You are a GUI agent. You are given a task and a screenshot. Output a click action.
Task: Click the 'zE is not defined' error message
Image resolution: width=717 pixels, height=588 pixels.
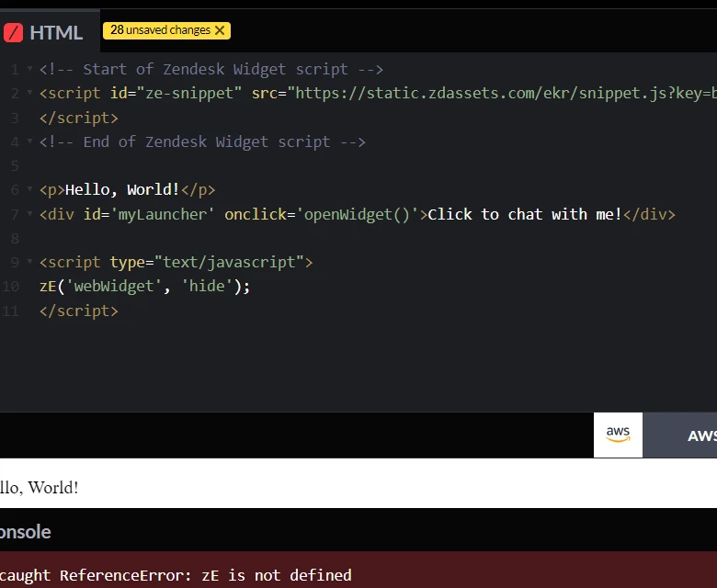(x=176, y=575)
